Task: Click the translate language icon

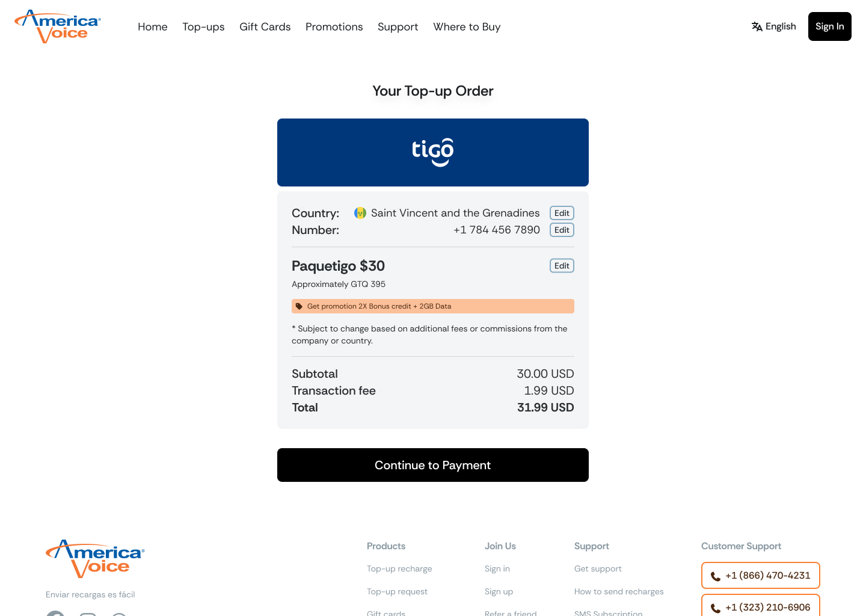Action: pos(757,26)
